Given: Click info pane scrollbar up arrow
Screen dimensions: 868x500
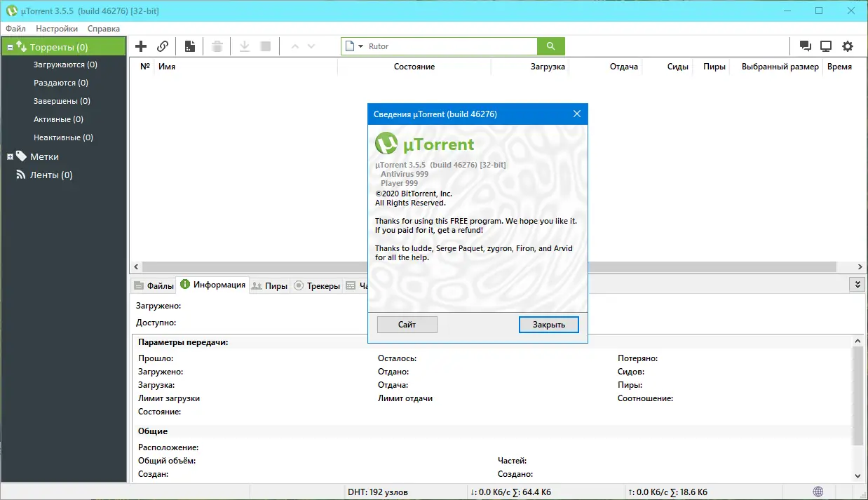Looking at the screenshot, I should (x=858, y=340).
